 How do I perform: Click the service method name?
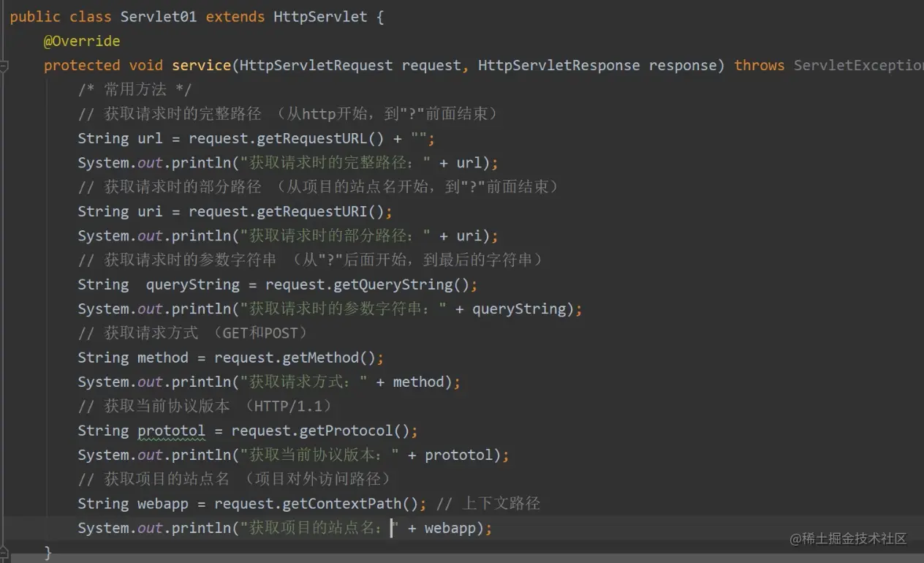[x=202, y=65]
